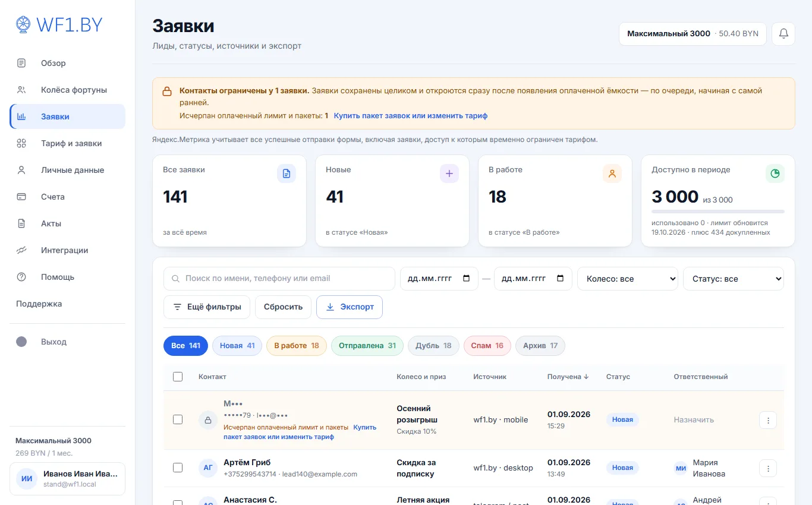Select the Дубль 18 tab
The width and height of the screenshot is (812, 505).
tap(433, 346)
